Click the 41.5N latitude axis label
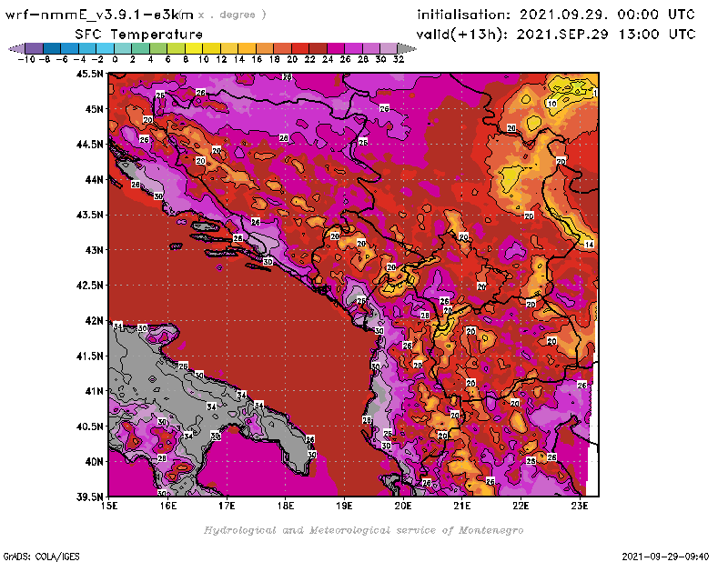Screen dimensions: 728x562 point(89,356)
